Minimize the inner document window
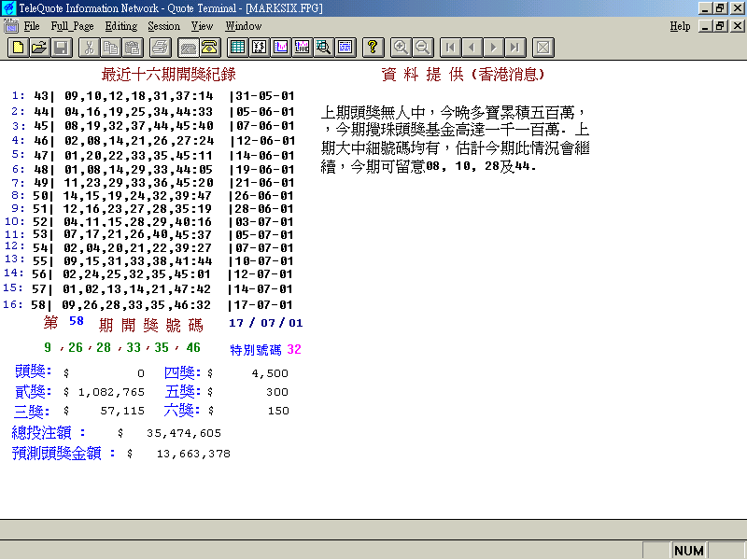 point(706,26)
